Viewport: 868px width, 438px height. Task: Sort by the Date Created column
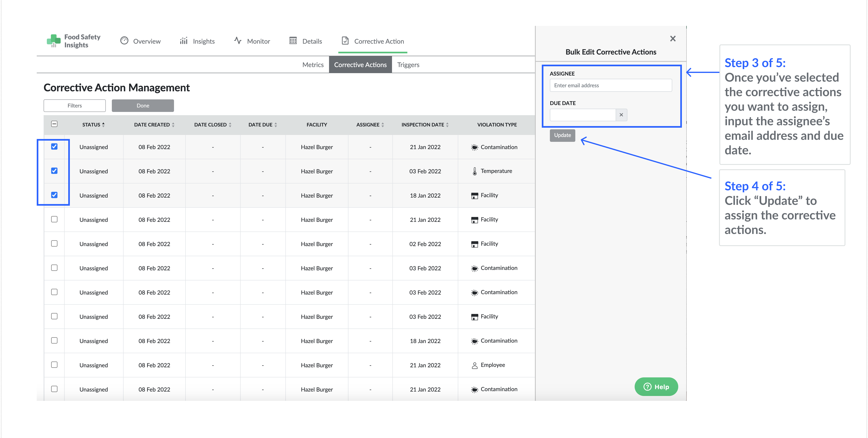click(173, 125)
